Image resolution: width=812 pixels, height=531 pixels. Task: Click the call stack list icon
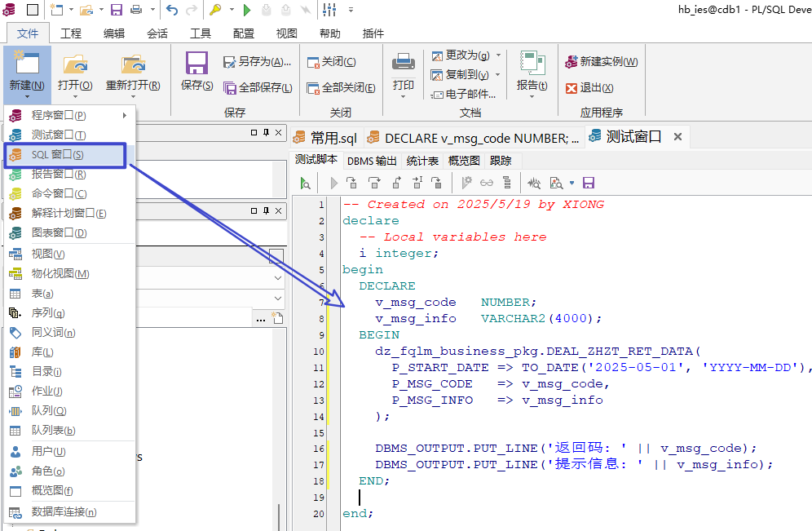[507, 183]
